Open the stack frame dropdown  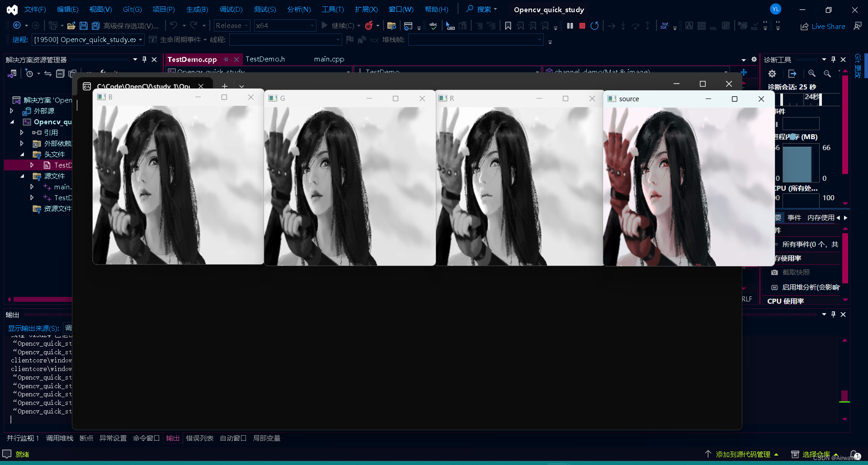pos(476,40)
